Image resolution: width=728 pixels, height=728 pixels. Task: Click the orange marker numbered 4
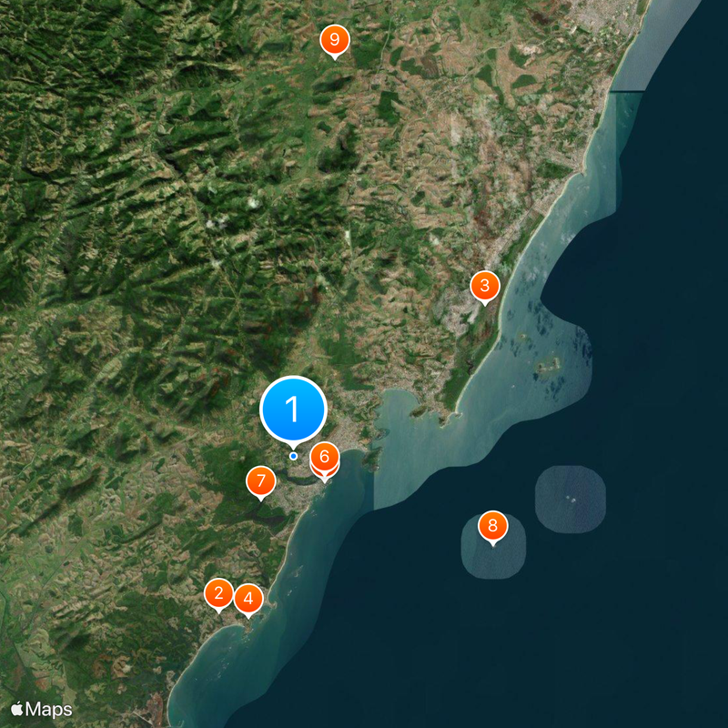(248, 599)
